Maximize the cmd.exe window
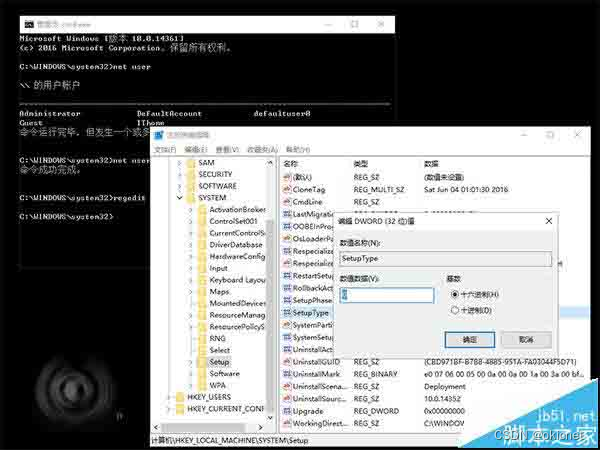This screenshot has width=600, height=450. [x=354, y=24]
